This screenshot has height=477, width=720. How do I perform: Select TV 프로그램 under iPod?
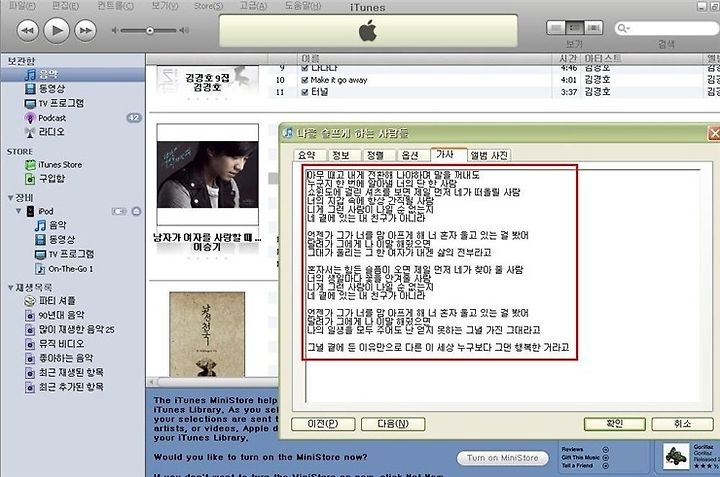tap(71, 254)
